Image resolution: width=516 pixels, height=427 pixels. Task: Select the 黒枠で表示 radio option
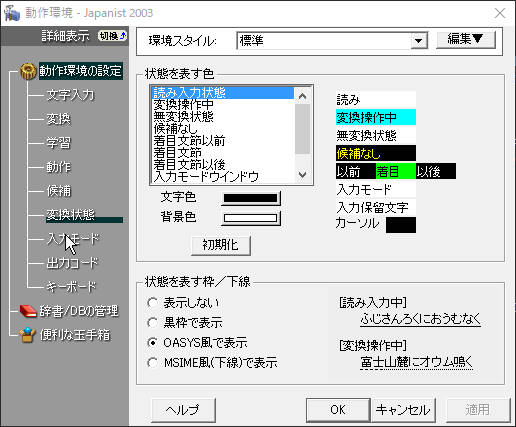coord(152,322)
